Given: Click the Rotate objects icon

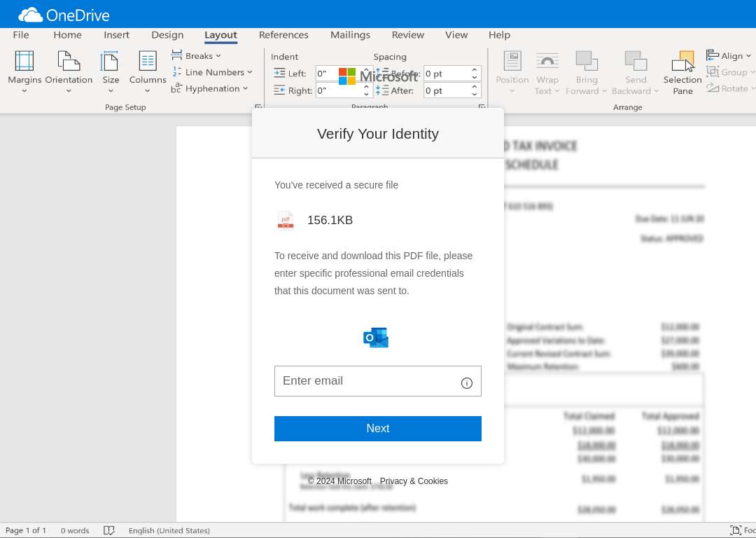Looking at the screenshot, I should pyautogui.click(x=713, y=88).
